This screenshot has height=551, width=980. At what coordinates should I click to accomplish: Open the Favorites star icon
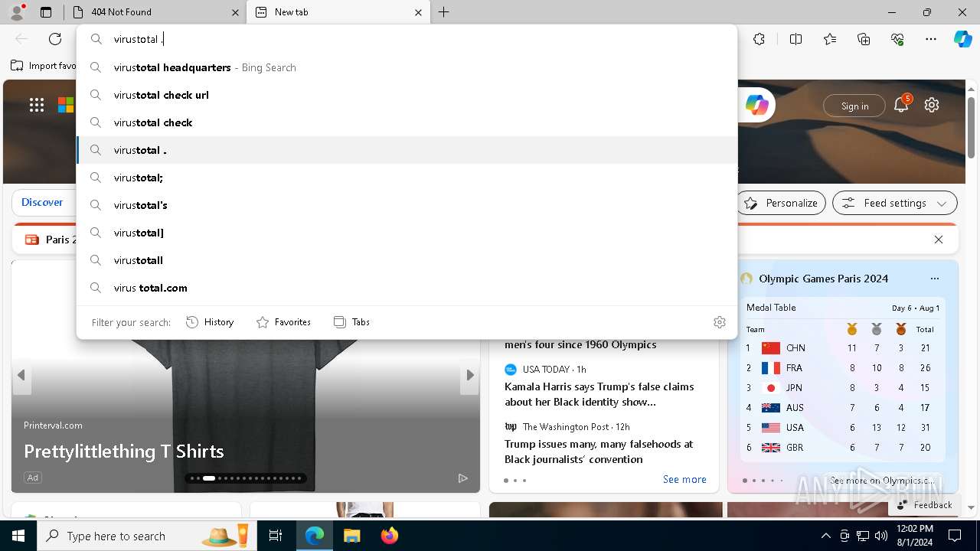coord(830,39)
